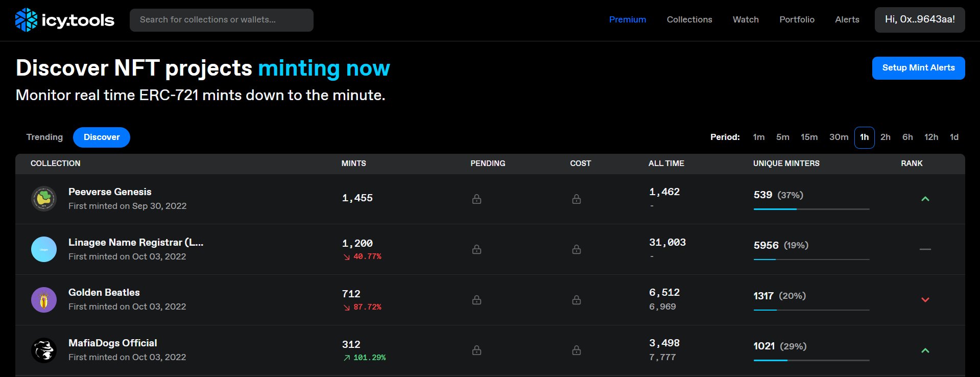
Task: Click the 1317 unique minters value
Action: pos(763,296)
